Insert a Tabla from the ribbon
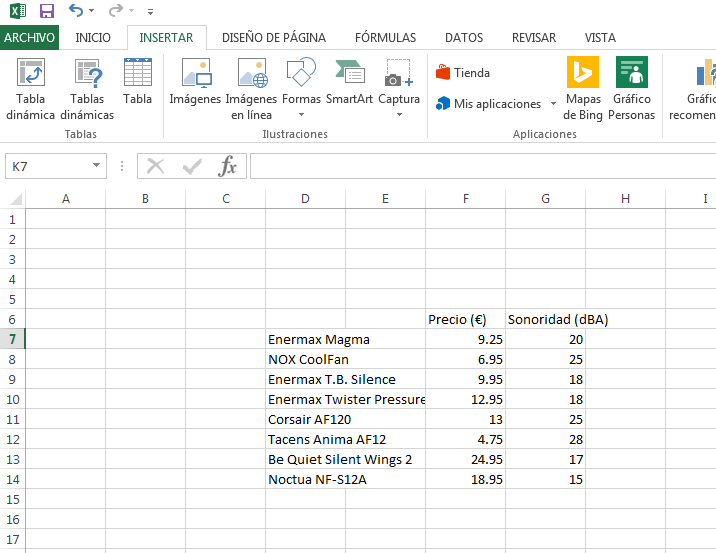This screenshot has height=553, width=716. pyautogui.click(x=137, y=81)
